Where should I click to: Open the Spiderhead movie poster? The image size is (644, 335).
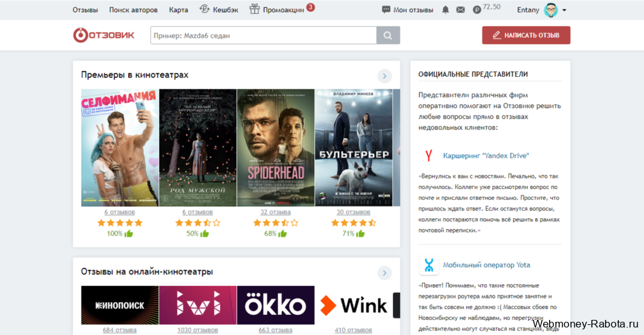(275, 148)
